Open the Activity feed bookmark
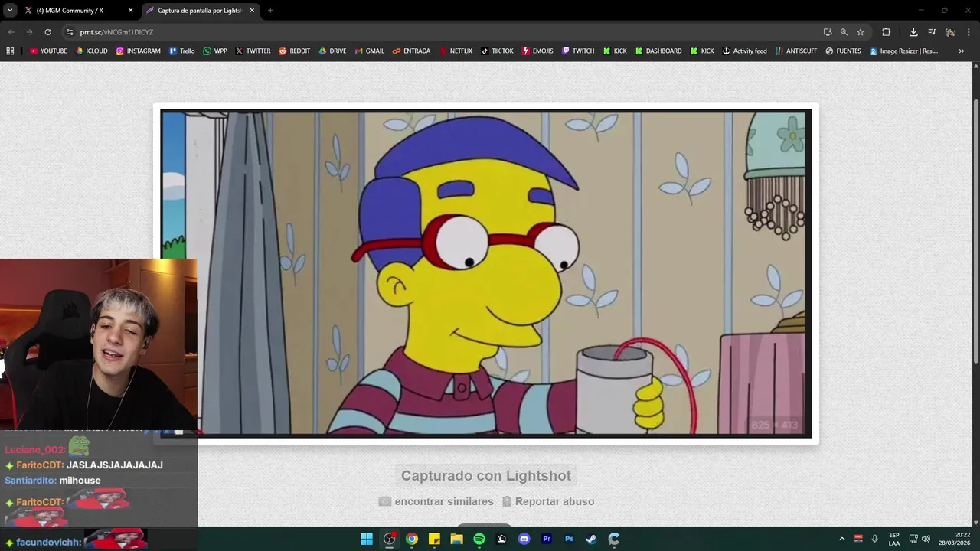 click(744, 51)
